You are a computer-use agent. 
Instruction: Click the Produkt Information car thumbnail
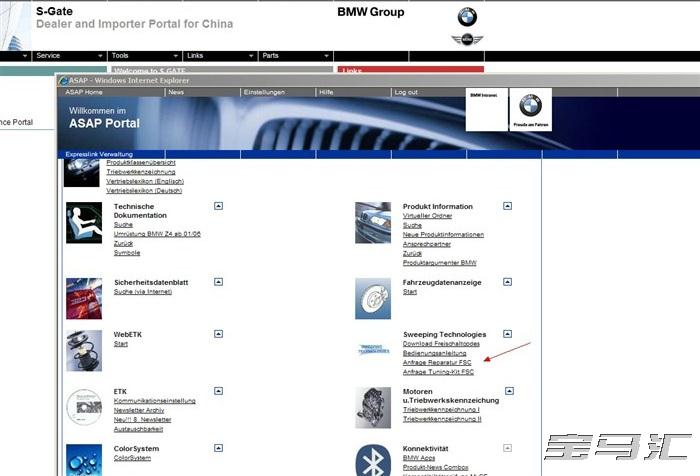373,223
